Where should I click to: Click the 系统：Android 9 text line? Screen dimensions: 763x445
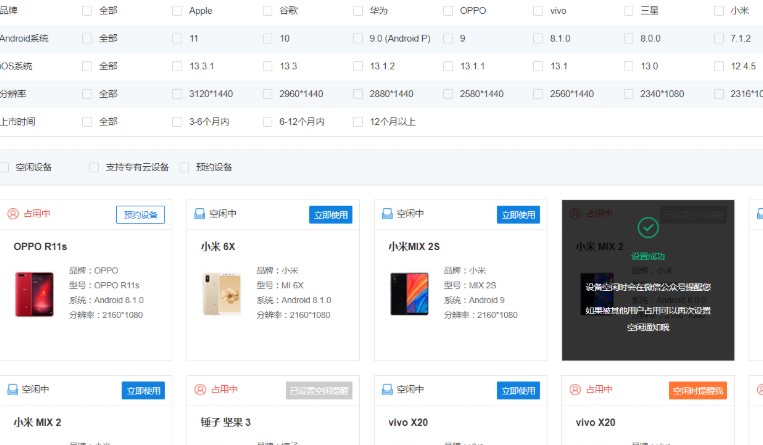click(474, 300)
